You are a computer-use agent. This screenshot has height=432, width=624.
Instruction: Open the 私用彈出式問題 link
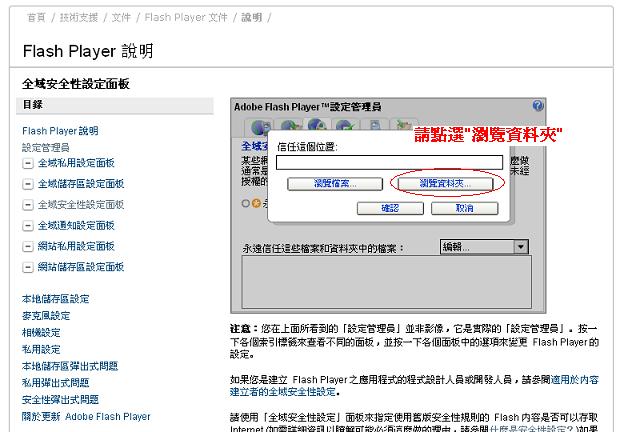pyautogui.click(x=56, y=383)
